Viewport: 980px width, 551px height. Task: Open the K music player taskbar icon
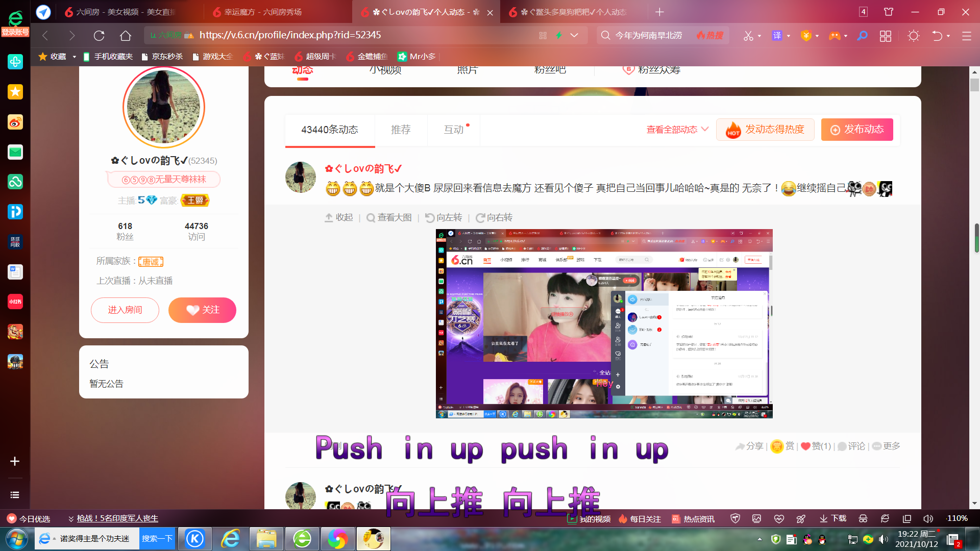click(x=195, y=539)
